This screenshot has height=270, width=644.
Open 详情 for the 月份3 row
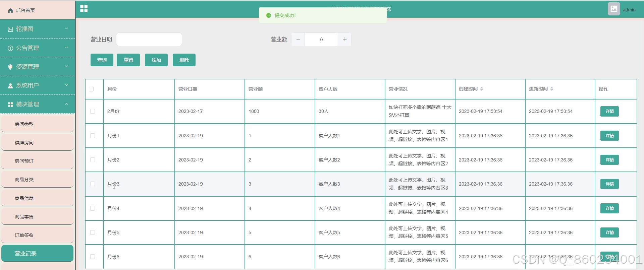point(609,184)
